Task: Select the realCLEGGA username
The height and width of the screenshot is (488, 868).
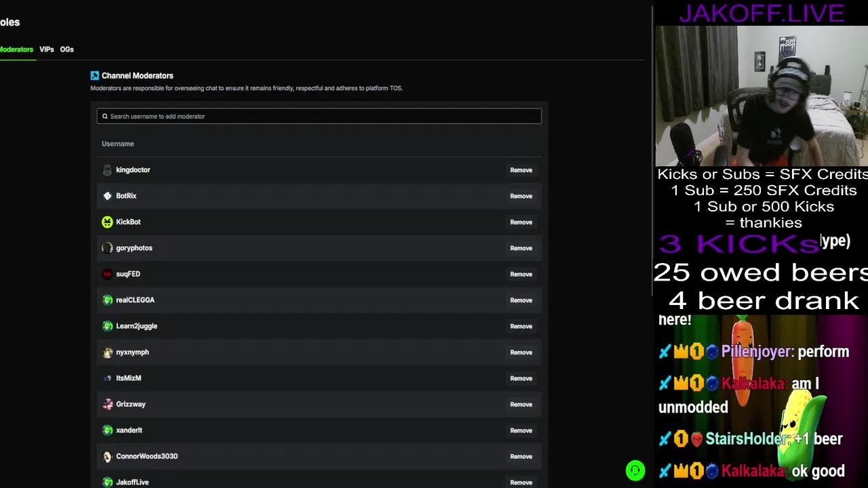Action: point(135,300)
